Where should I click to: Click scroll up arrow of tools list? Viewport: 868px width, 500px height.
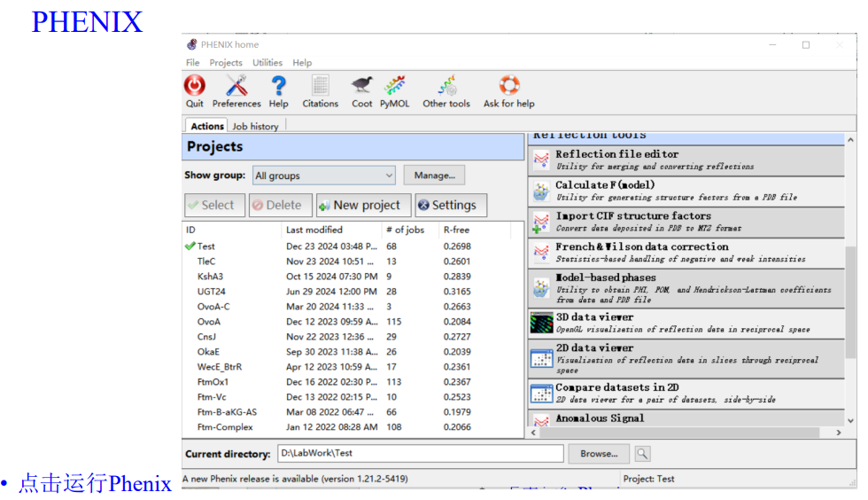(x=851, y=140)
